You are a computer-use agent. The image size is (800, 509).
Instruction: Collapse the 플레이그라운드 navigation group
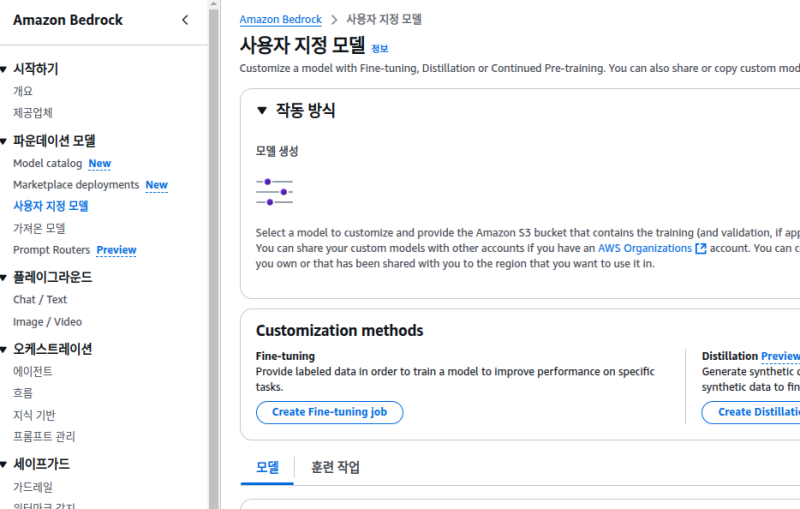pyautogui.click(x=5, y=277)
